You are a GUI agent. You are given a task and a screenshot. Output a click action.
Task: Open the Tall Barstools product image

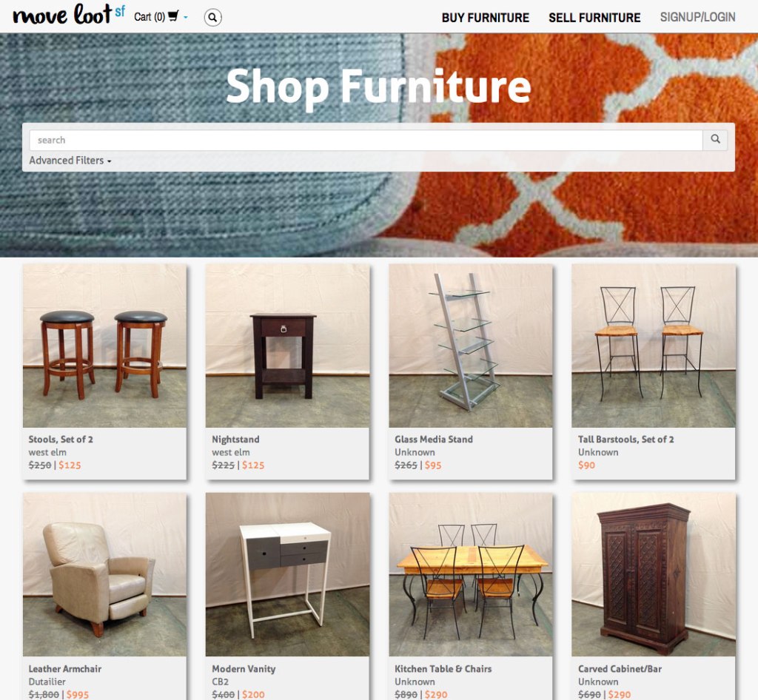[x=654, y=346]
